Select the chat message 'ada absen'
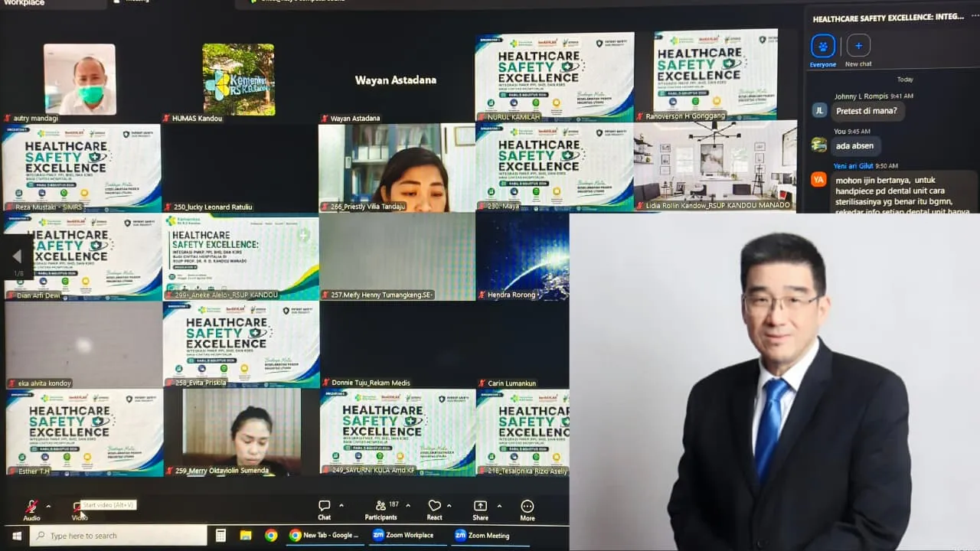The width and height of the screenshot is (980, 551). coord(856,145)
